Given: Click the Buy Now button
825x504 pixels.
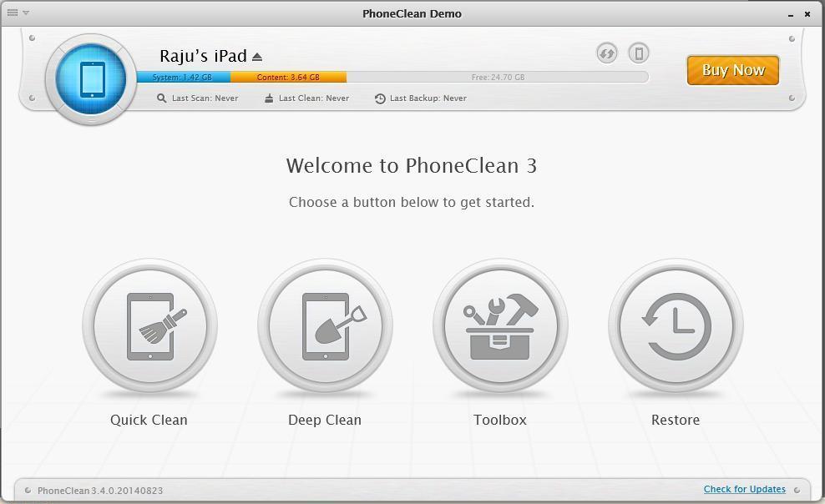Looking at the screenshot, I should (x=732, y=70).
